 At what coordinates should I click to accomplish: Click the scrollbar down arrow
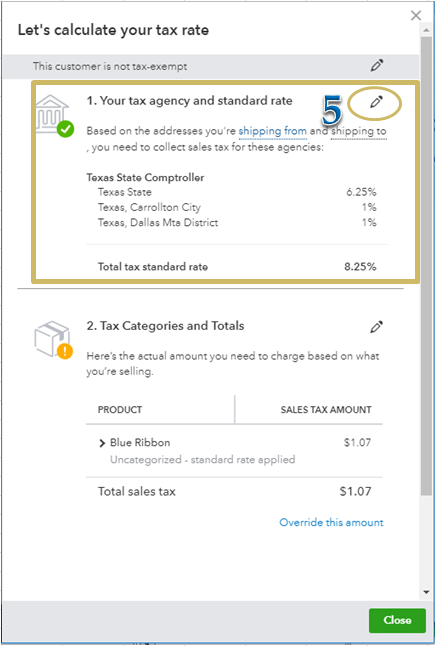426,592
